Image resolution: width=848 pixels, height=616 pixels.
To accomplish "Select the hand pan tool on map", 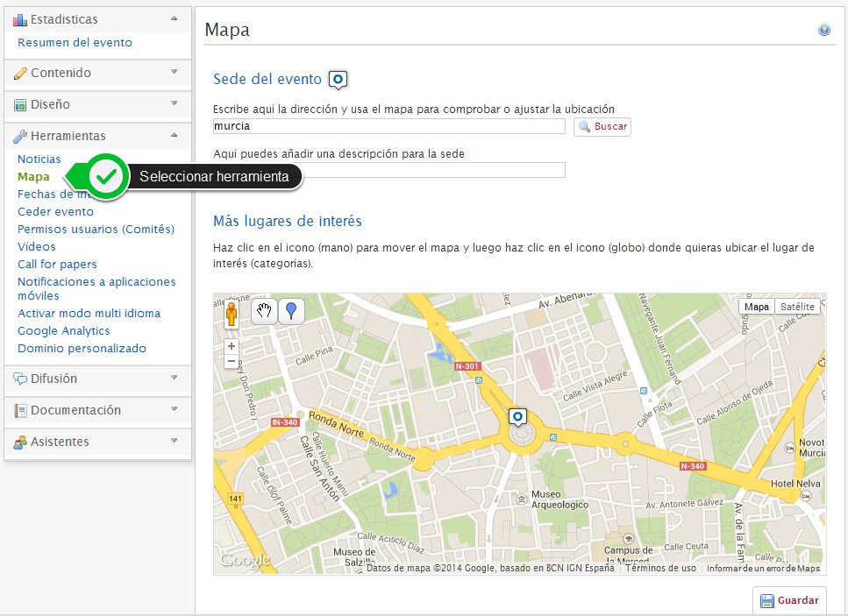I will pyautogui.click(x=264, y=312).
